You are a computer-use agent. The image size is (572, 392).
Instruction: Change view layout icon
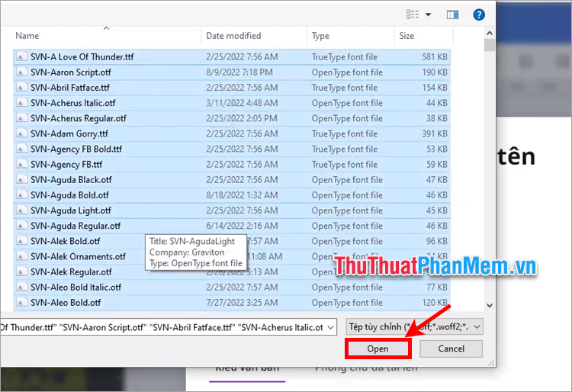coord(413,14)
